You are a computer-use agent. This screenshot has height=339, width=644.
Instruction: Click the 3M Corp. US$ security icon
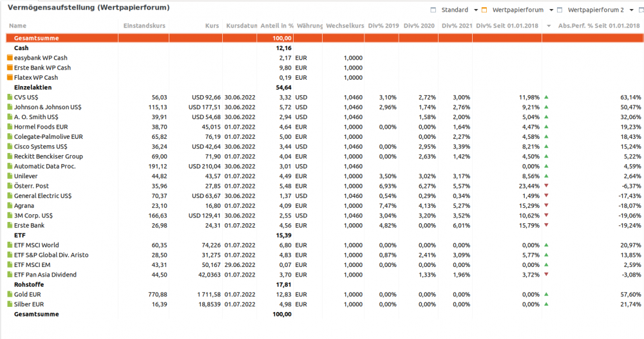(10, 215)
